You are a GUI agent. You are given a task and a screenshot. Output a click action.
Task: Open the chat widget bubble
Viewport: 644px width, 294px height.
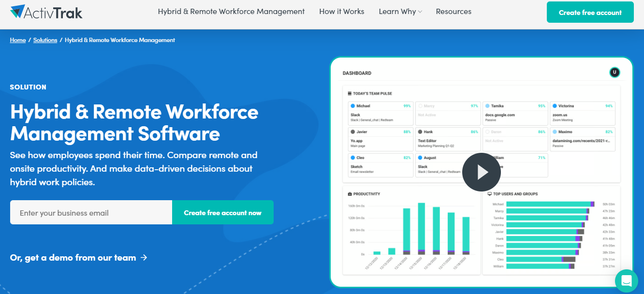click(x=627, y=281)
